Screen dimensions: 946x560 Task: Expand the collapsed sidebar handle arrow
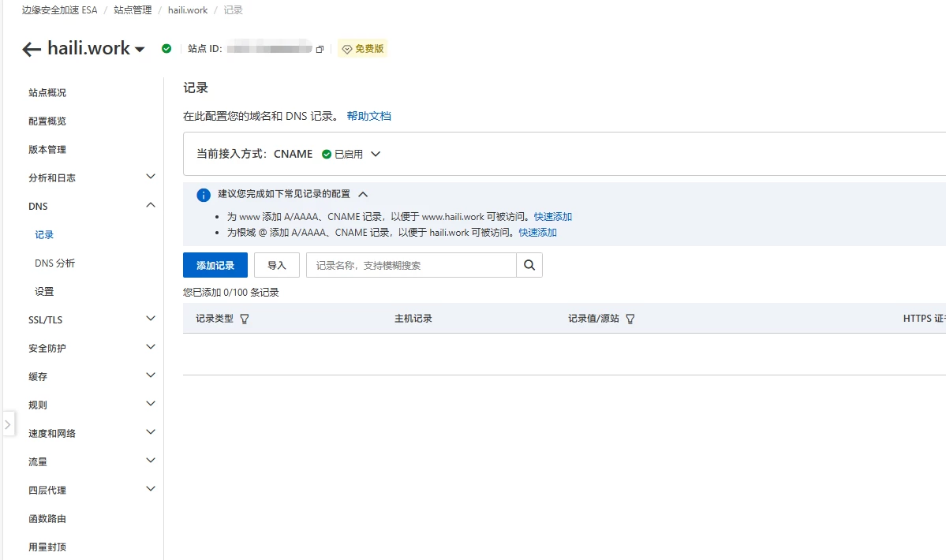pyautogui.click(x=8, y=424)
